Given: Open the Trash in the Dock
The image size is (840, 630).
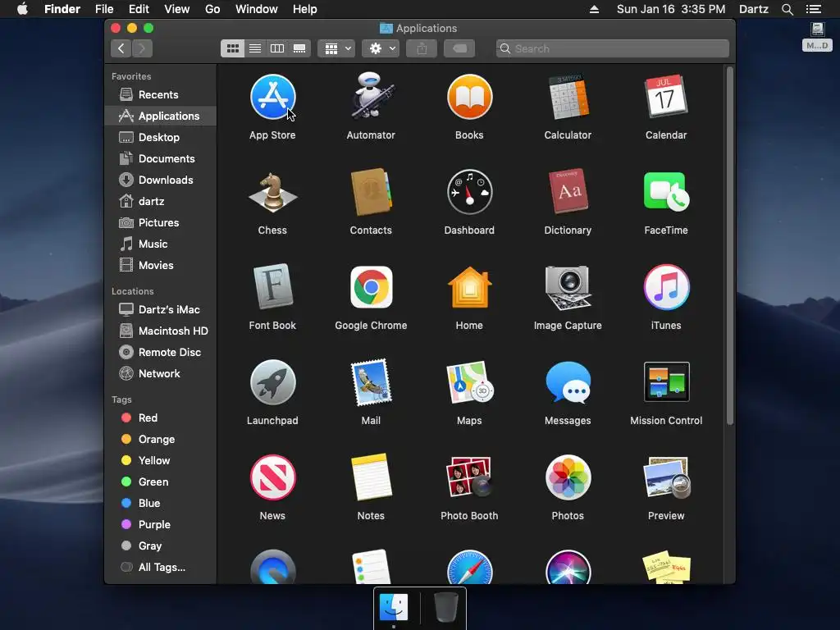Looking at the screenshot, I should coord(445,606).
